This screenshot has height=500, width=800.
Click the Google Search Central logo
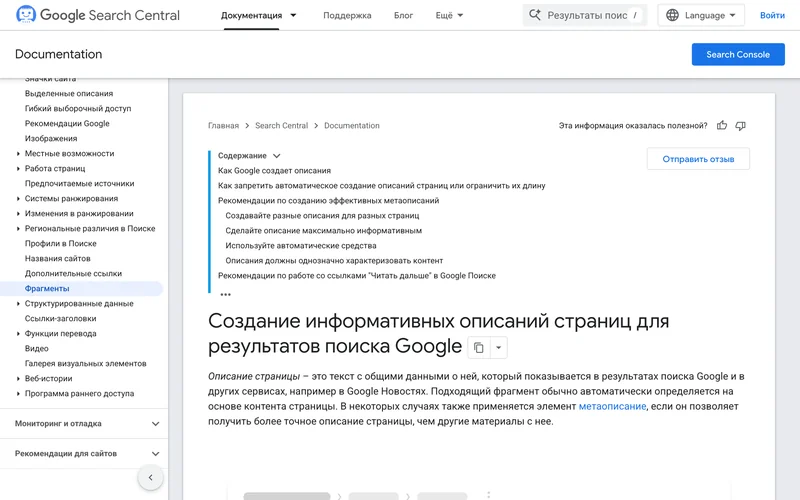tap(97, 15)
